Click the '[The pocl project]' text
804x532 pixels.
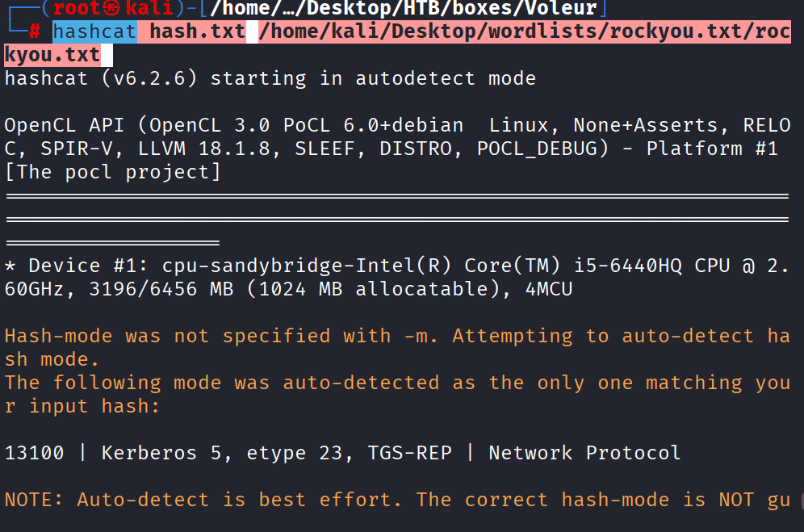pyautogui.click(x=112, y=172)
